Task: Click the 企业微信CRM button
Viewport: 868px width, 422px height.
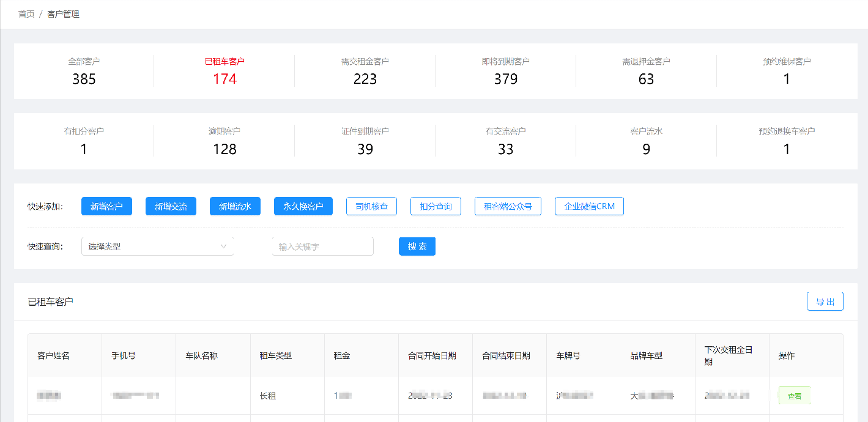Action: point(589,207)
